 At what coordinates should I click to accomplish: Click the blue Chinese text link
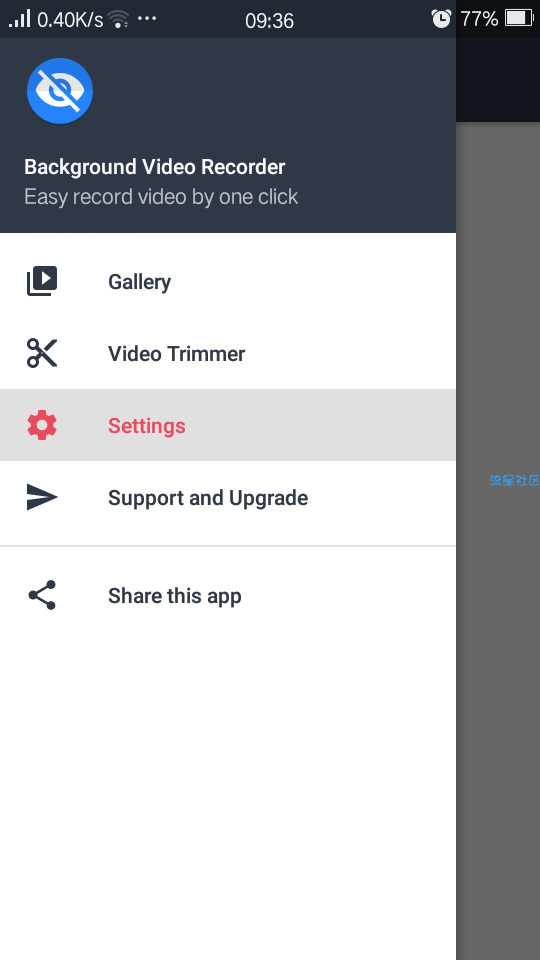[514, 480]
